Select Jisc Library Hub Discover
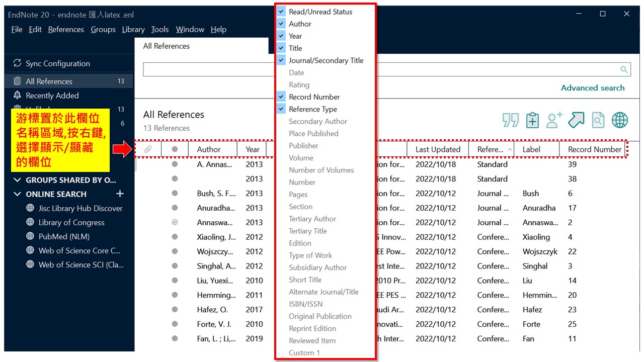Screen dimensions: 644x362 (80, 208)
